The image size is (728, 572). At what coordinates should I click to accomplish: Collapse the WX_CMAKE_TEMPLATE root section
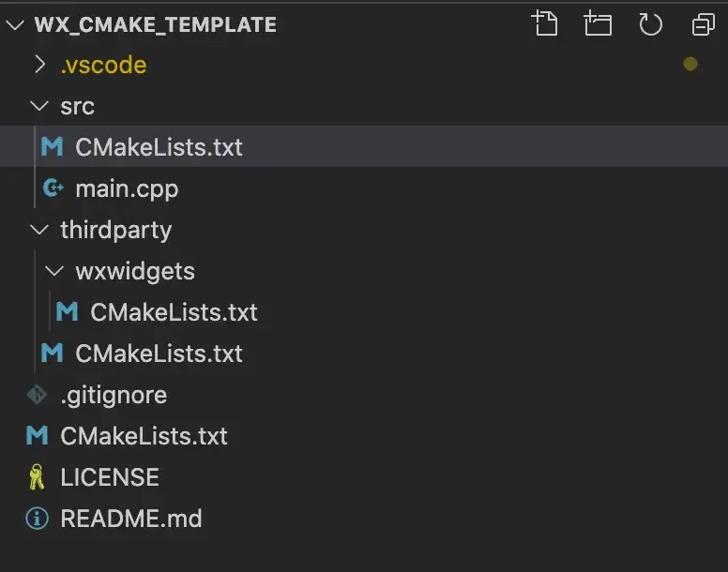pyautogui.click(x=15, y=24)
